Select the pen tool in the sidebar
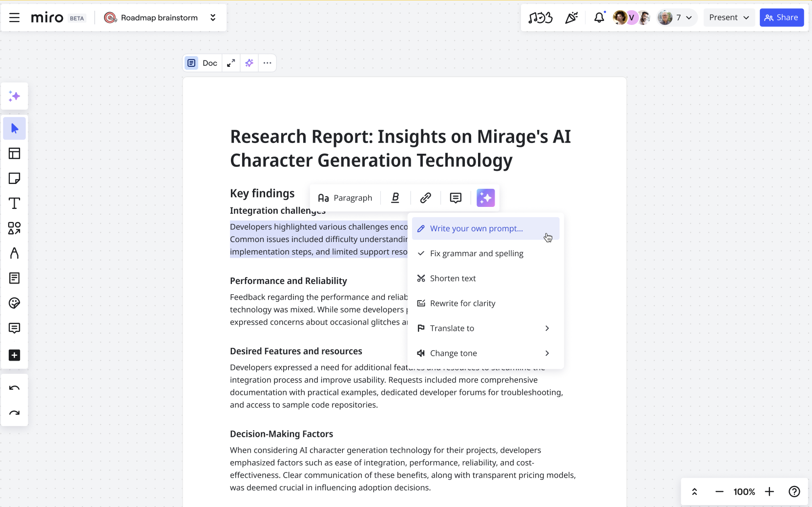The height and width of the screenshot is (507, 812). tap(15, 253)
